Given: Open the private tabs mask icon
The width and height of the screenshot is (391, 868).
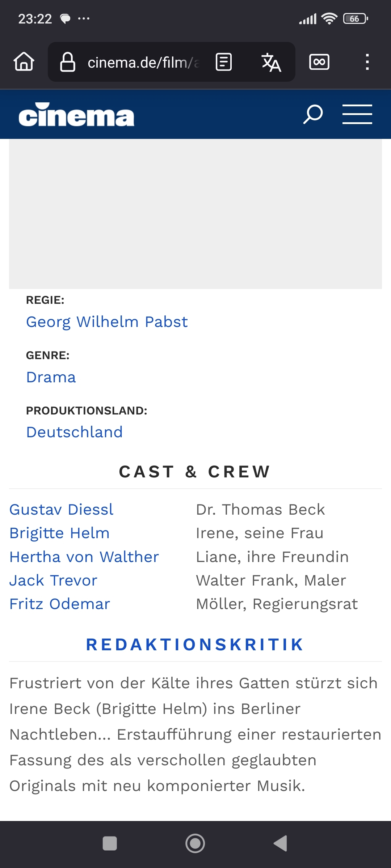Looking at the screenshot, I should point(319,62).
